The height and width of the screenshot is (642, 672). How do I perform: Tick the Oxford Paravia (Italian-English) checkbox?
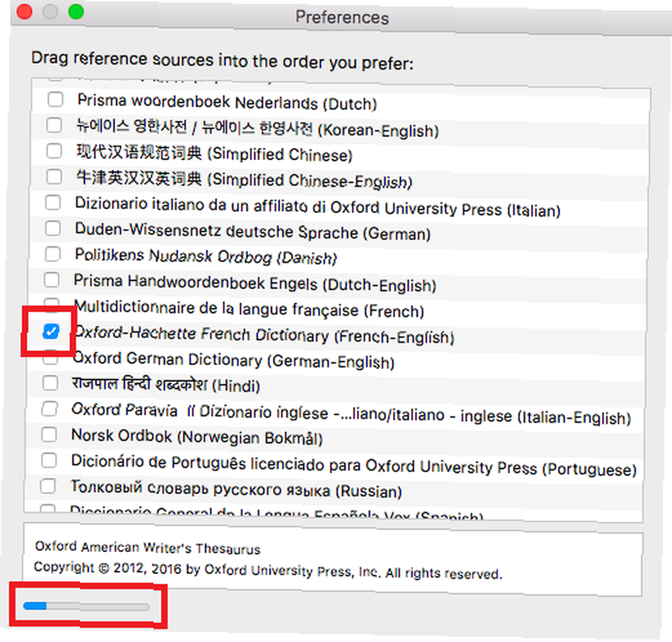coord(49,409)
